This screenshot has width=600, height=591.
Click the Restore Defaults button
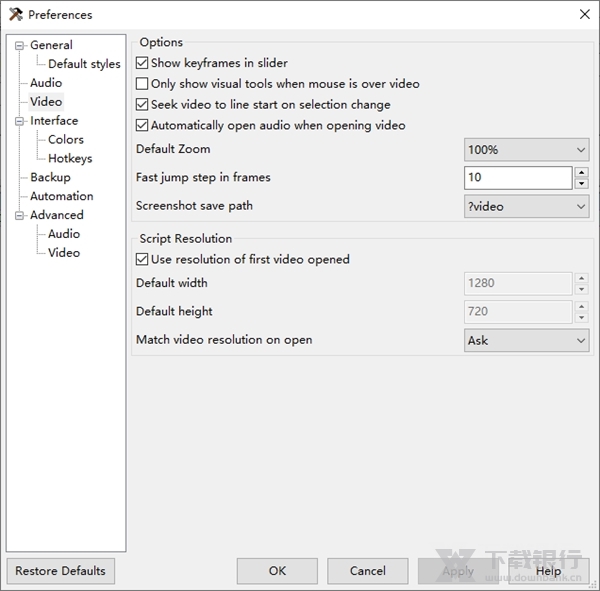(x=60, y=571)
